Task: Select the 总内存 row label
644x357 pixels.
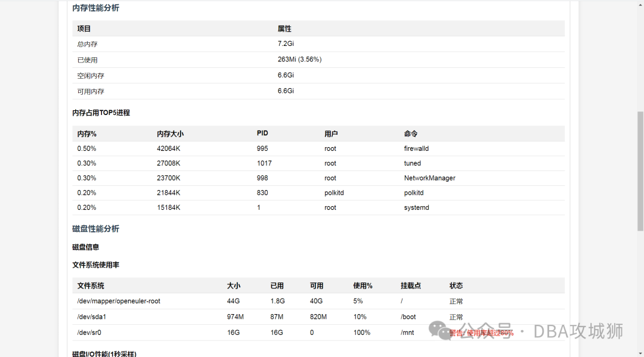Action: point(87,44)
